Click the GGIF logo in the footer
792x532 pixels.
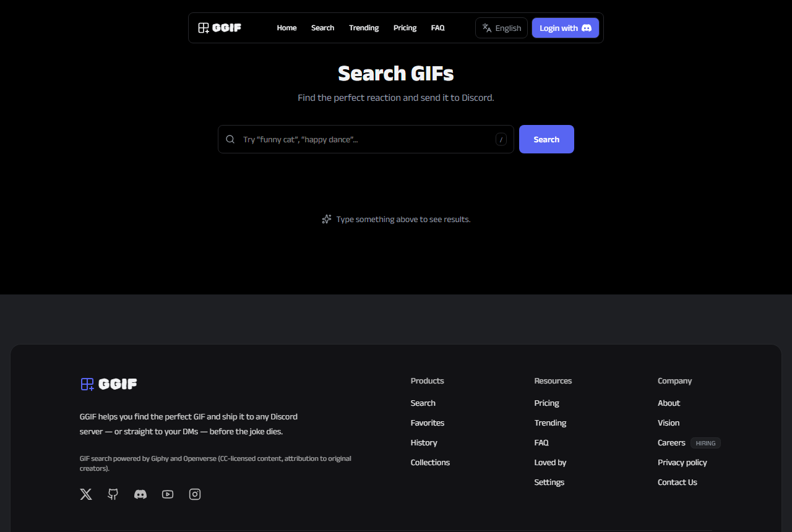(x=109, y=384)
